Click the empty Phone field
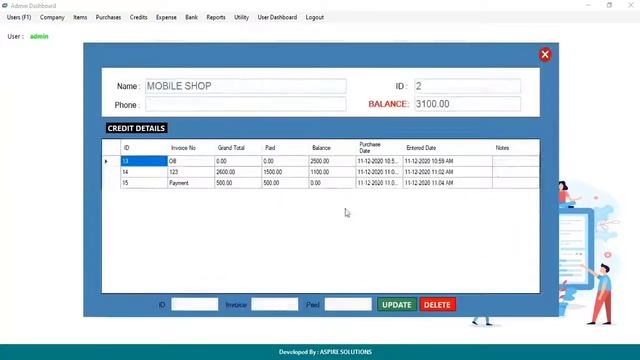 [x=246, y=104]
